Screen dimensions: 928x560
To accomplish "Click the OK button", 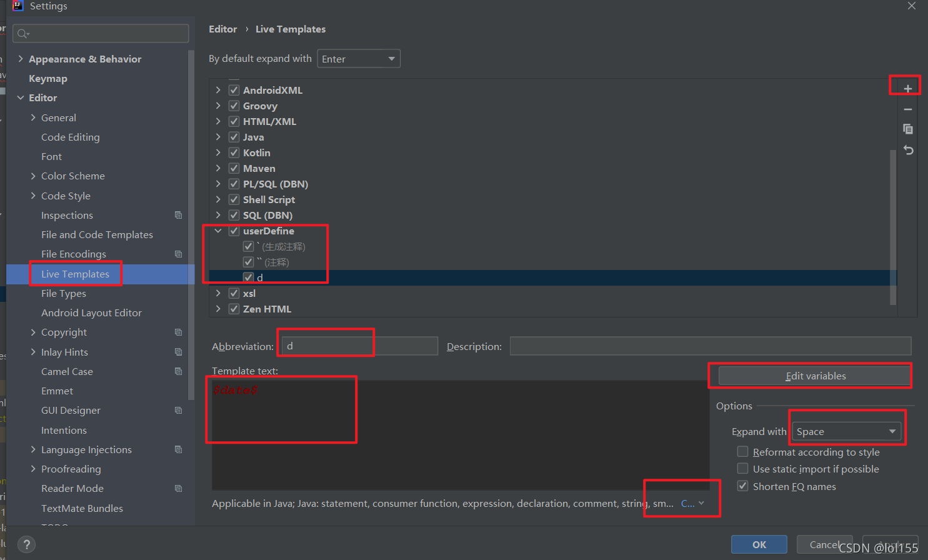I will point(759,544).
